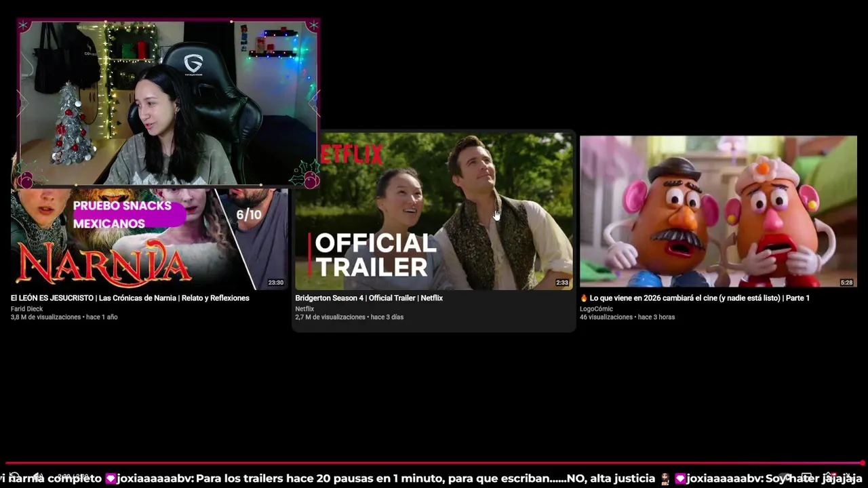Click the streamer webcam overlay
The height and width of the screenshot is (488, 868).
(x=168, y=102)
